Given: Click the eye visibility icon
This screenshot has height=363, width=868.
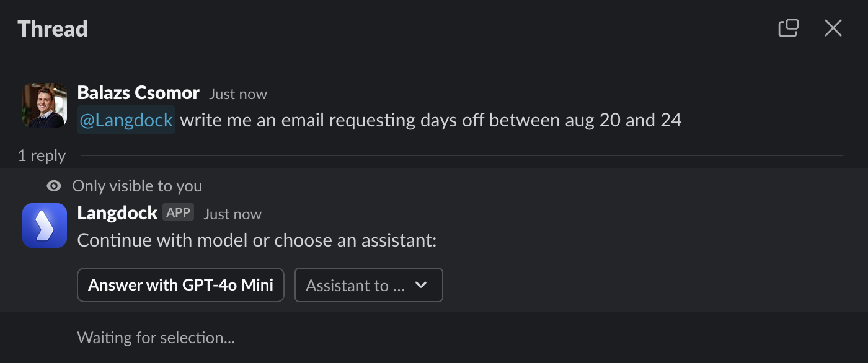Looking at the screenshot, I should [x=55, y=186].
